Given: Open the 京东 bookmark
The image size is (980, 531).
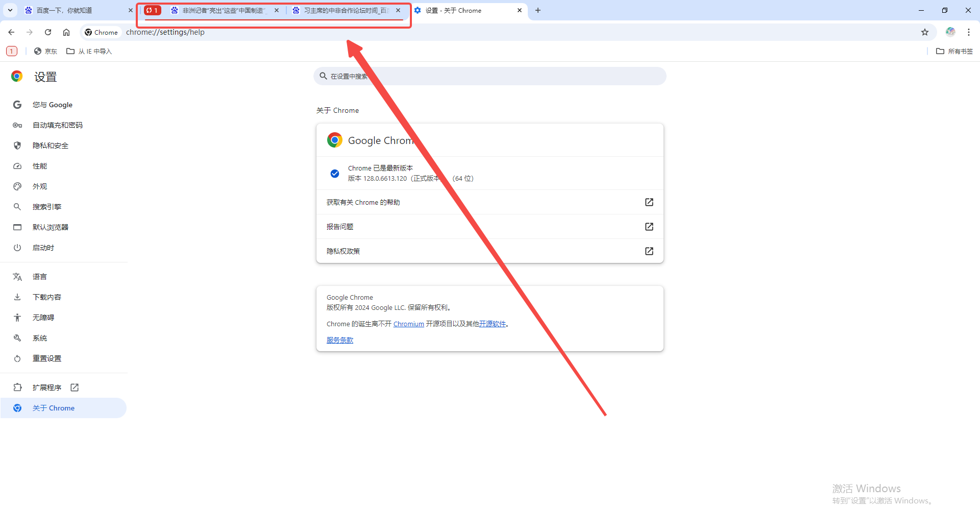Looking at the screenshot, I should pyautogui.click(x=45, y=51).
